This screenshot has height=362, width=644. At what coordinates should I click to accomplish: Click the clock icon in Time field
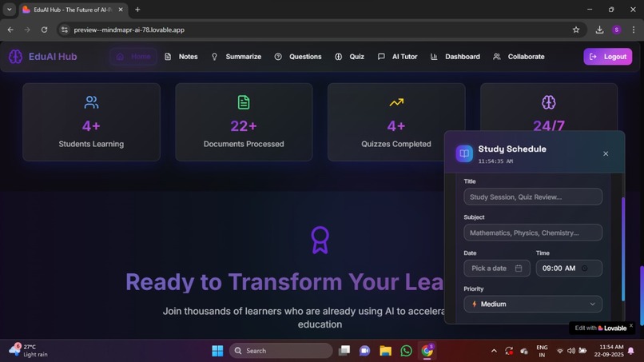584,269
